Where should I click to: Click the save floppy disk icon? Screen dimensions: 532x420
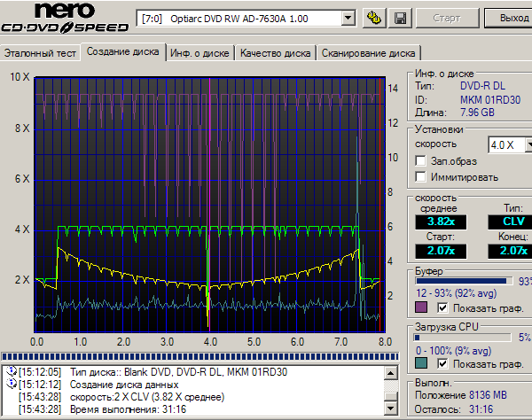coord(400,18)
